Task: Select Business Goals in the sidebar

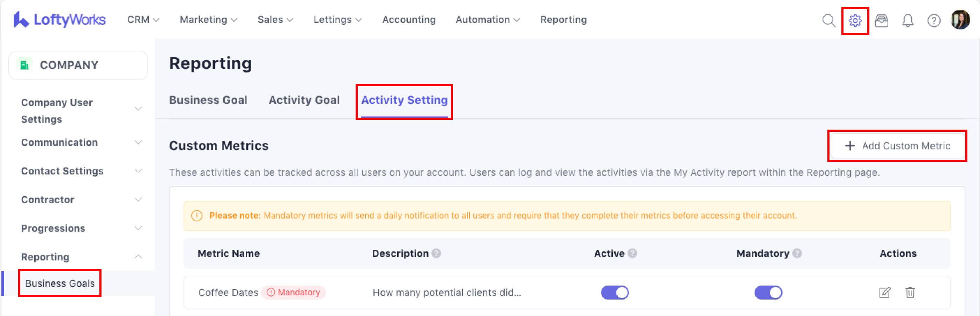Action: [60, 283]
